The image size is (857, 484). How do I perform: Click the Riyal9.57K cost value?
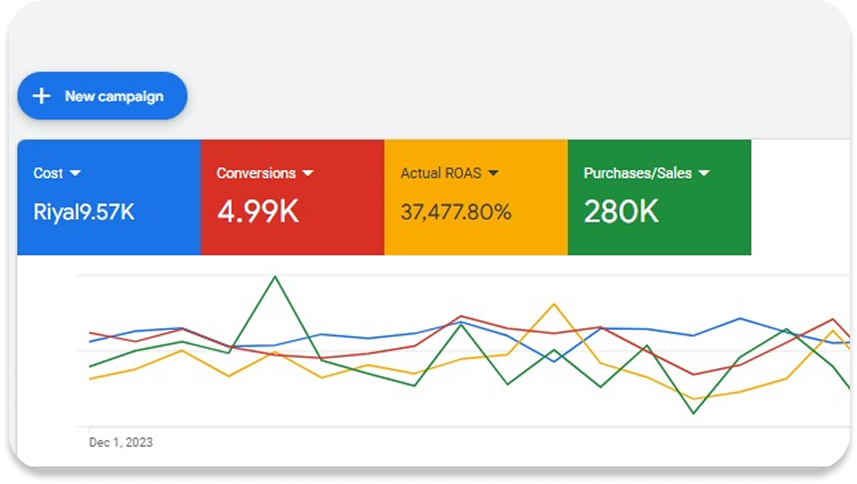(84, 212)
